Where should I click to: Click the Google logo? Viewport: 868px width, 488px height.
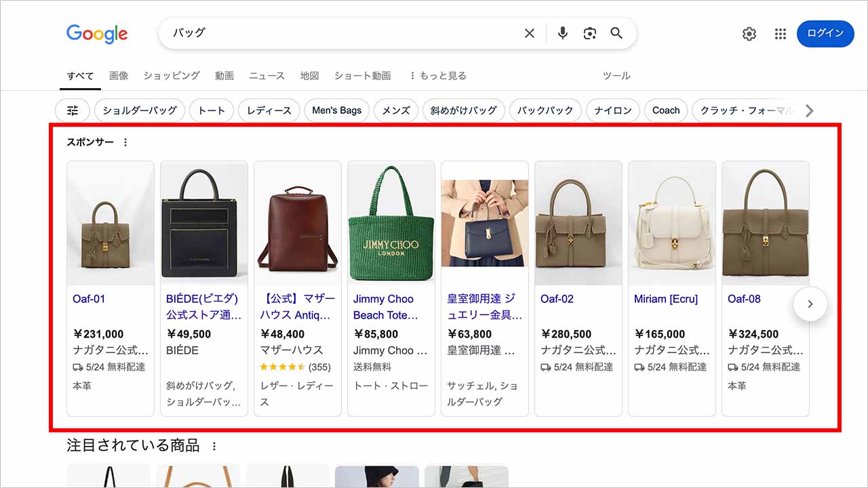[97, 34]
